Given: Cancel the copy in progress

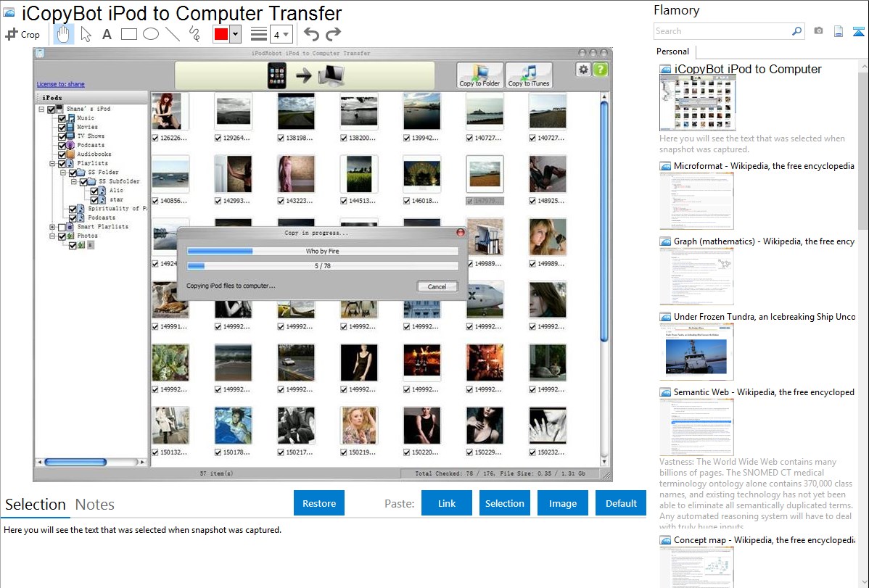Looking at the screenshot, I should tap(437, 286).
